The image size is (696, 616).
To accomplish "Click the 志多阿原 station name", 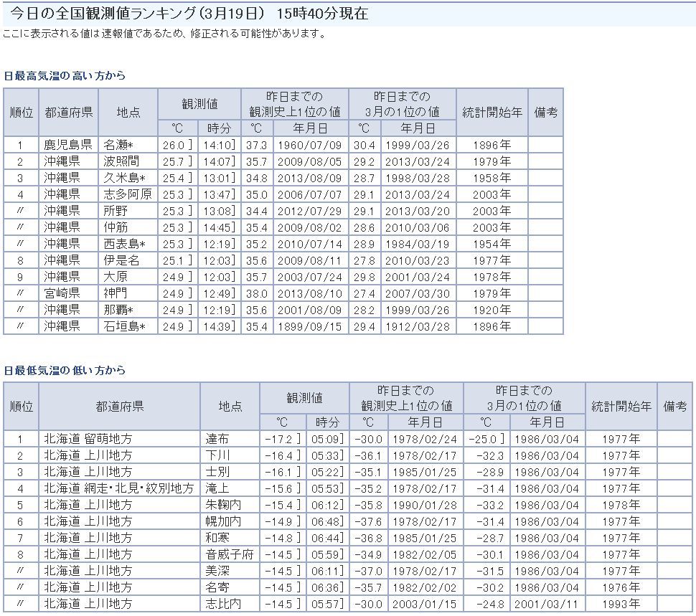I will coord(127,194).
